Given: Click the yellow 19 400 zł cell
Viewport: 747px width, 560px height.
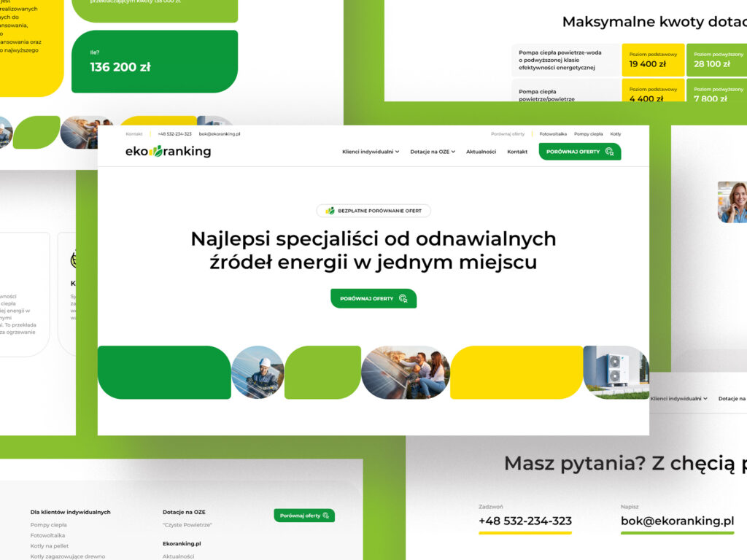Looking at the screenshot, I should (653, 60).
